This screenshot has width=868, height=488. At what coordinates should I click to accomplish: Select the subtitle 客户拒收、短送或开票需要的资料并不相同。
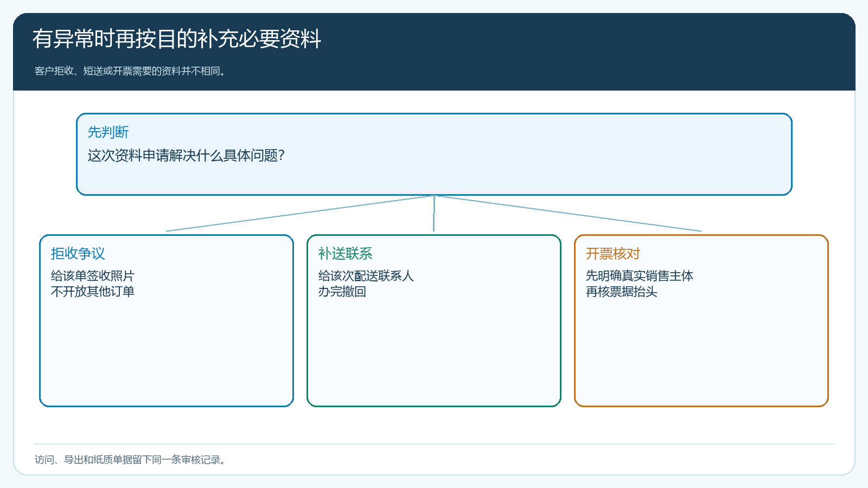point(130,71)
